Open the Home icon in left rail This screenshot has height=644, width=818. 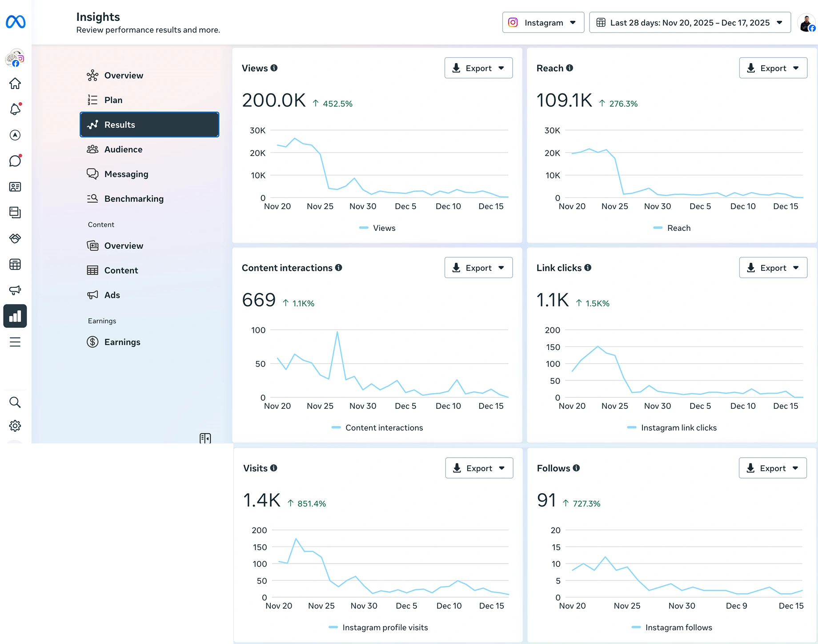tap(15, 84)
